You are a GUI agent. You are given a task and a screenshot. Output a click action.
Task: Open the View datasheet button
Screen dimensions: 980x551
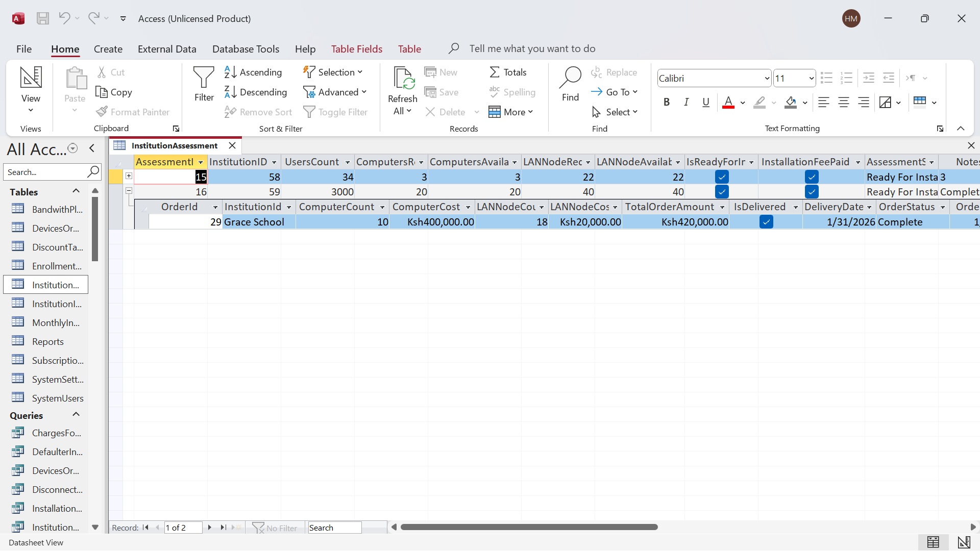(x=31, y=90)
